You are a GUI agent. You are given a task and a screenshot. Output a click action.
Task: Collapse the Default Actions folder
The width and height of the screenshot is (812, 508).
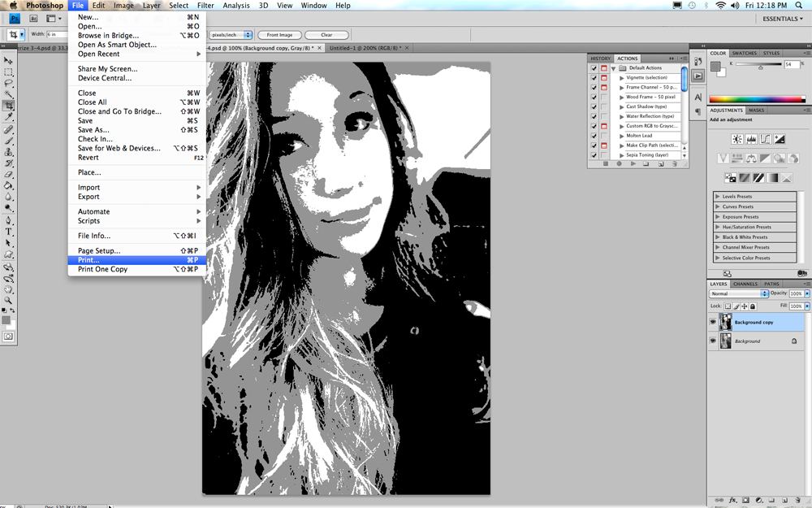(x=614, y=68)
